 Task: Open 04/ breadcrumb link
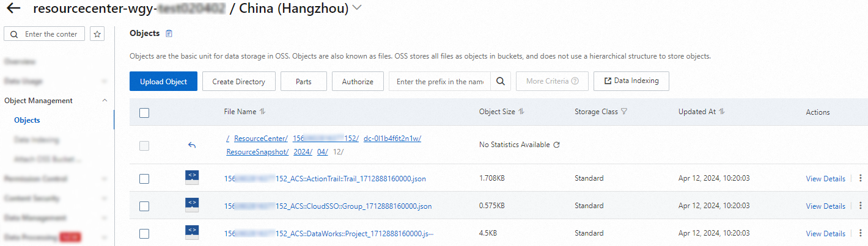point(323,152)
